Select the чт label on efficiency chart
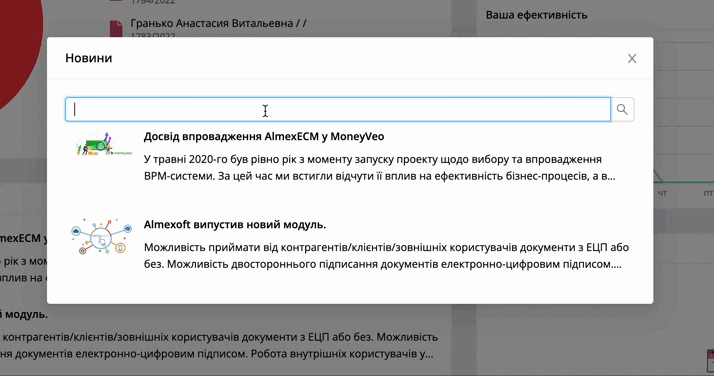The width and height of the screenshot is (714, 376). (662, 193)
